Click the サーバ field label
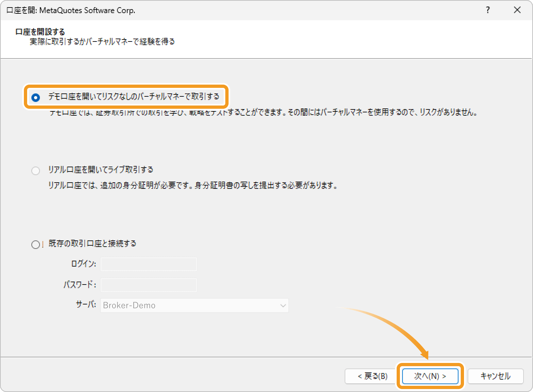 pyautogui.click(x=86, y=305)
